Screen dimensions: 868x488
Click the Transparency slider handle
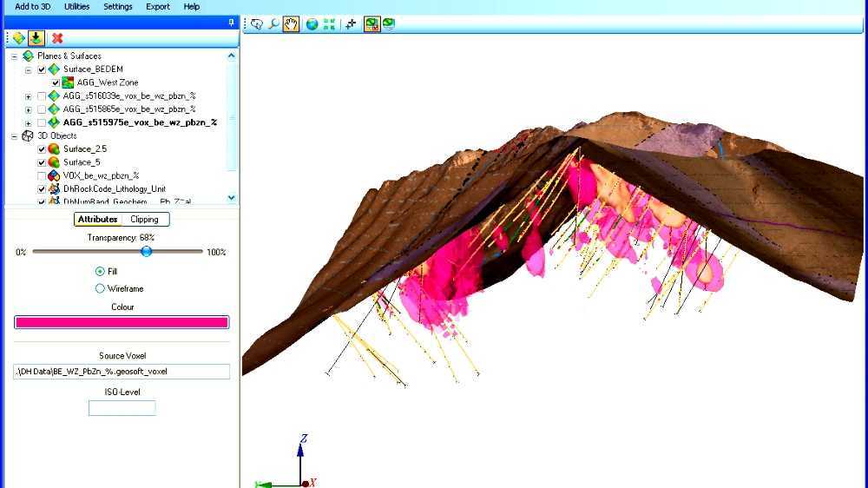click(146, 252)
